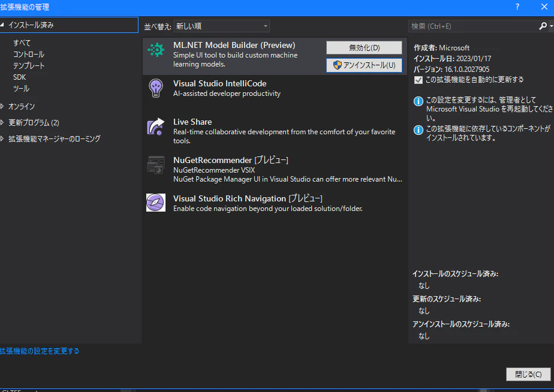Click the 無効化(D) button
The height and width of the screenshot is (392, 554).
pyautogui.click(x=364, y=48)
